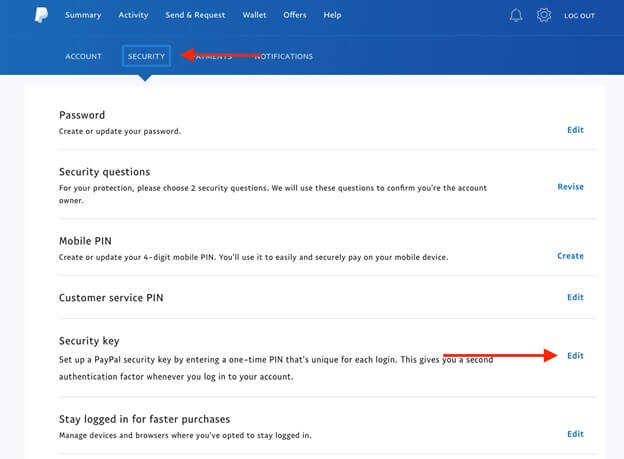Select the SECURITY tab
This screenshot has height=459, width=624.
(146, 56)
